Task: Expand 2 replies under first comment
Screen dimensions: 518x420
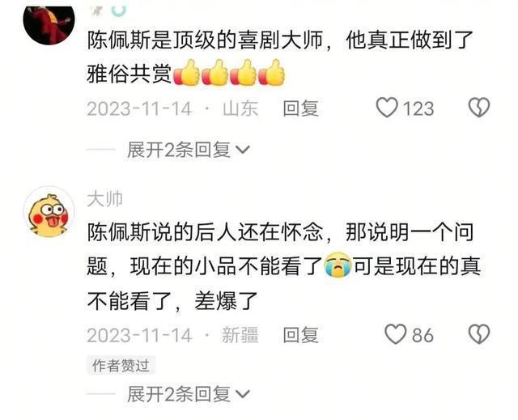Action: pos(189,150)
